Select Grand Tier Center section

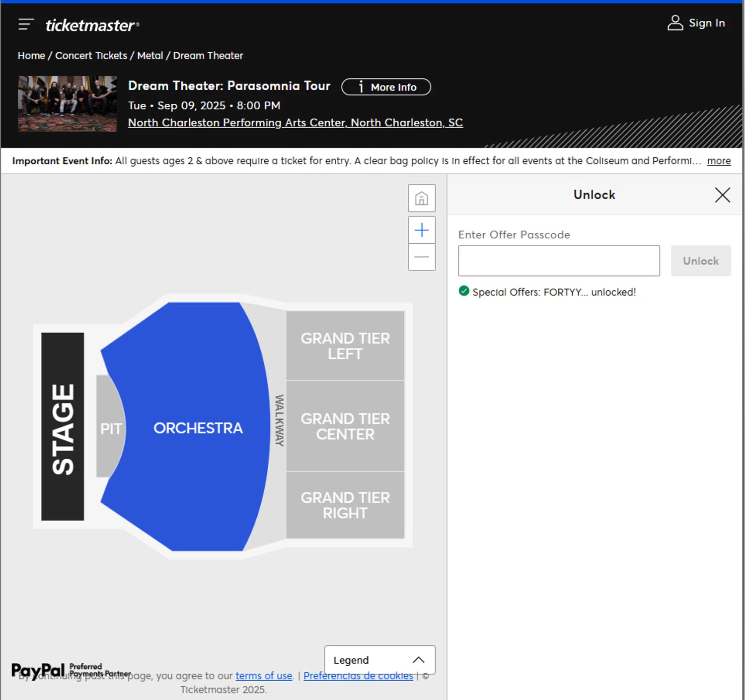coord(345,426)
